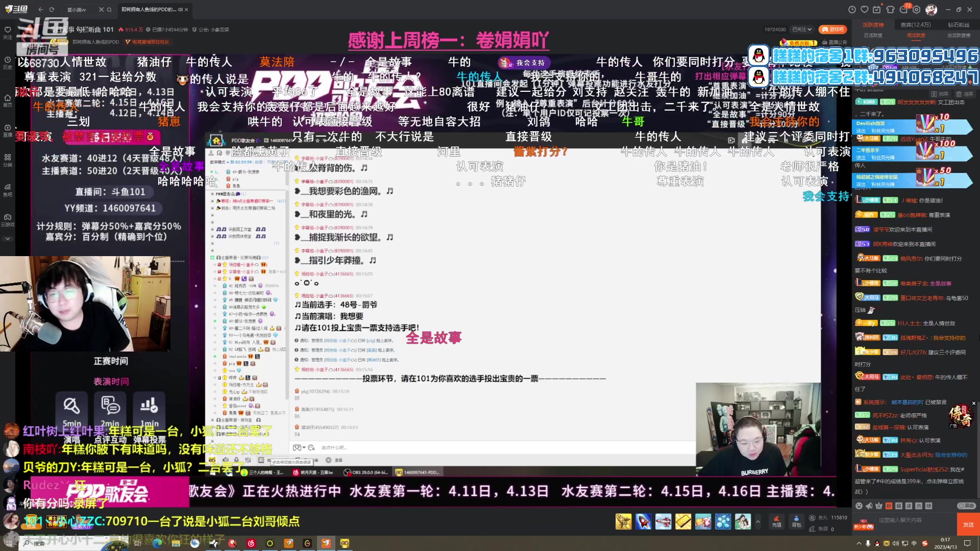Reload the page with refresh icon
The width and height of the screenshot is (980, 551).
click(x=52, y=10)
